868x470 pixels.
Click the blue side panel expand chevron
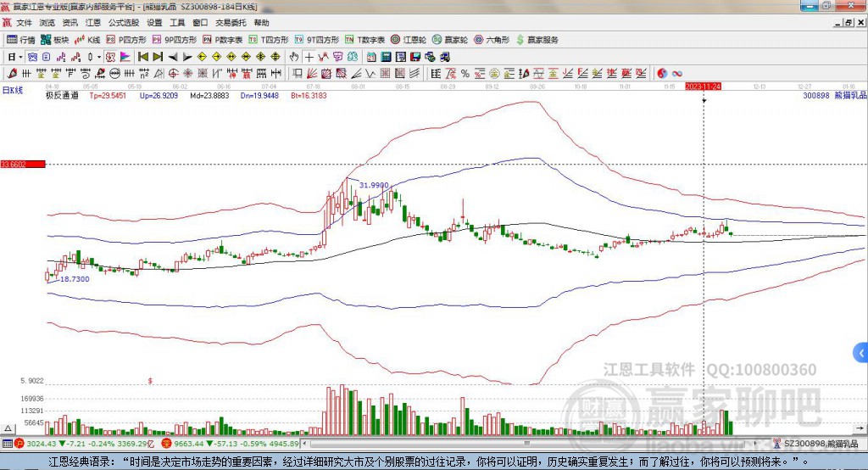(x=861, y=353)
